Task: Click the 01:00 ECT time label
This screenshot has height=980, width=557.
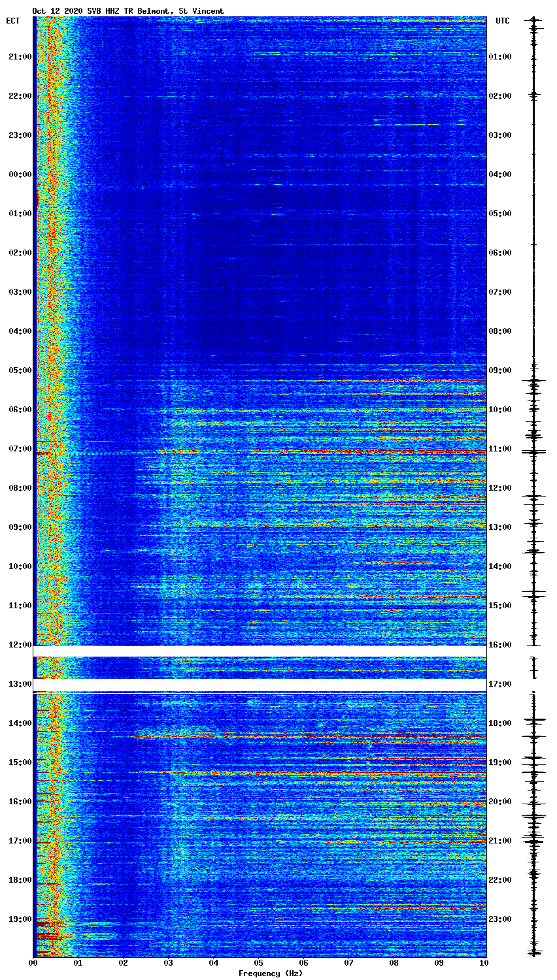Action: pyautogui.click(x=20, y=214)
